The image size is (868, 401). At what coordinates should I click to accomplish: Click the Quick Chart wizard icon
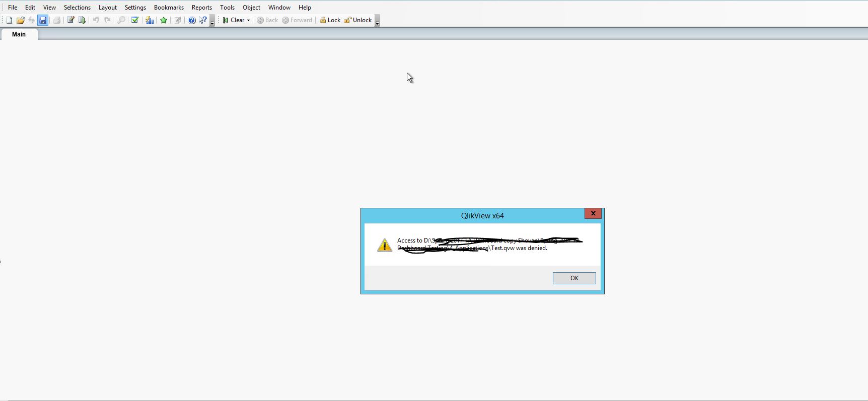(x=150, y=20)
